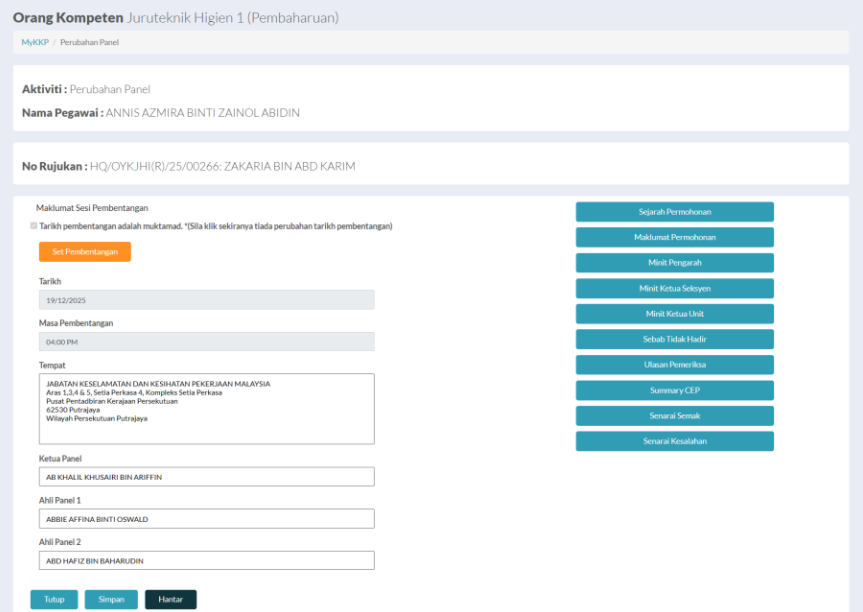863x612 pixels.
Task: Click the 'Maklumat Sesi Pembentangan' heading
Action: point(92,208)
